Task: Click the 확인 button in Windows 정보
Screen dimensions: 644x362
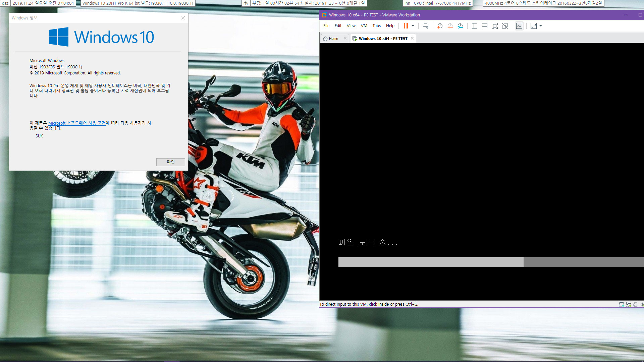Action: [170, 162]
